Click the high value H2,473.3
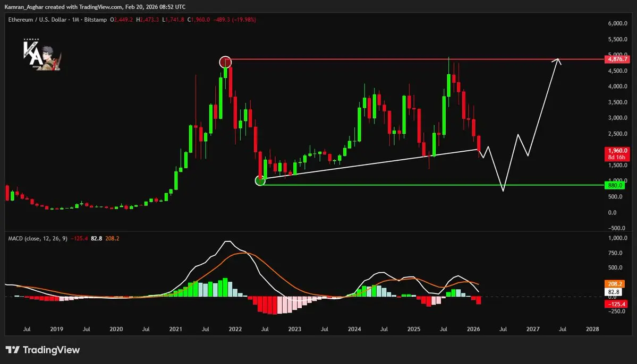This screenshot has width=637, height=364. [148, 20]
